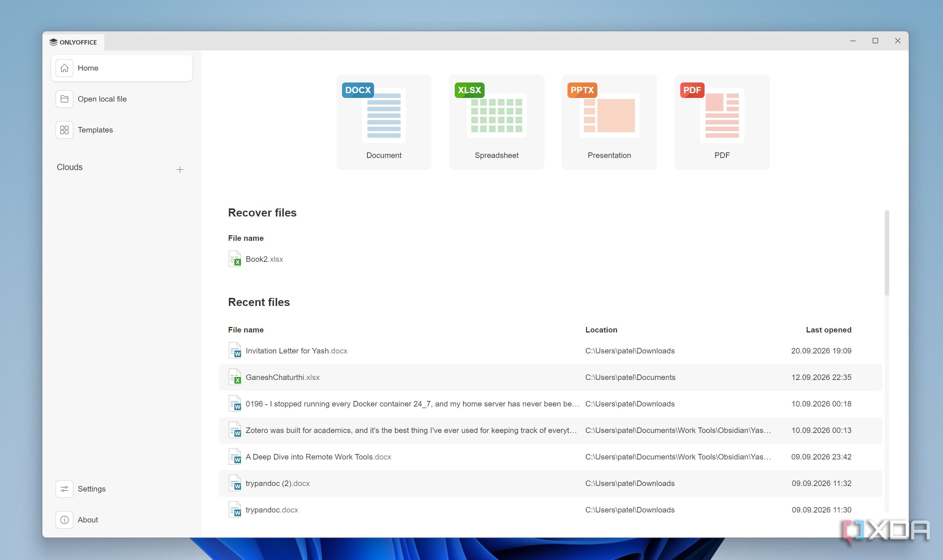Click the 20.09.2026 19:09 date entry

[821, 351]
